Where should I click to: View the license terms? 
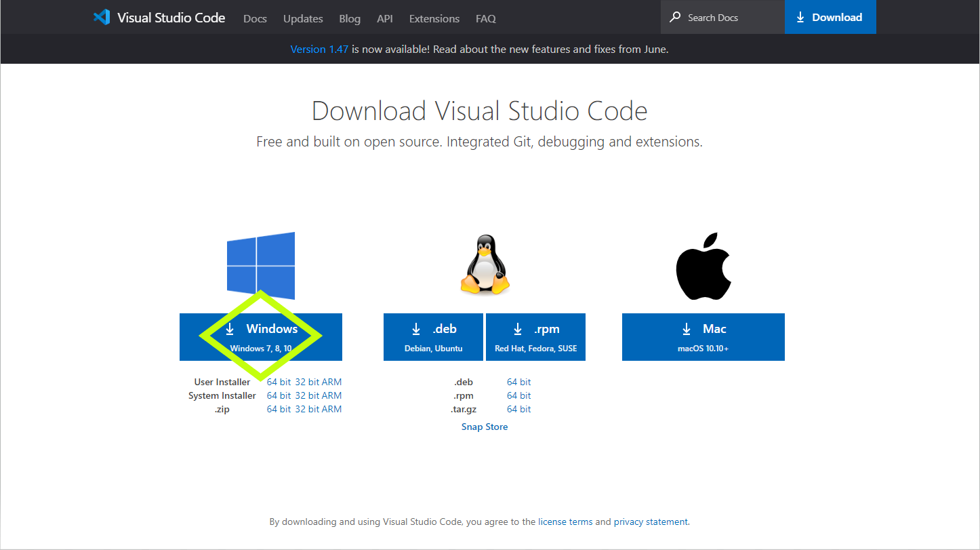(x=565, y=522)
